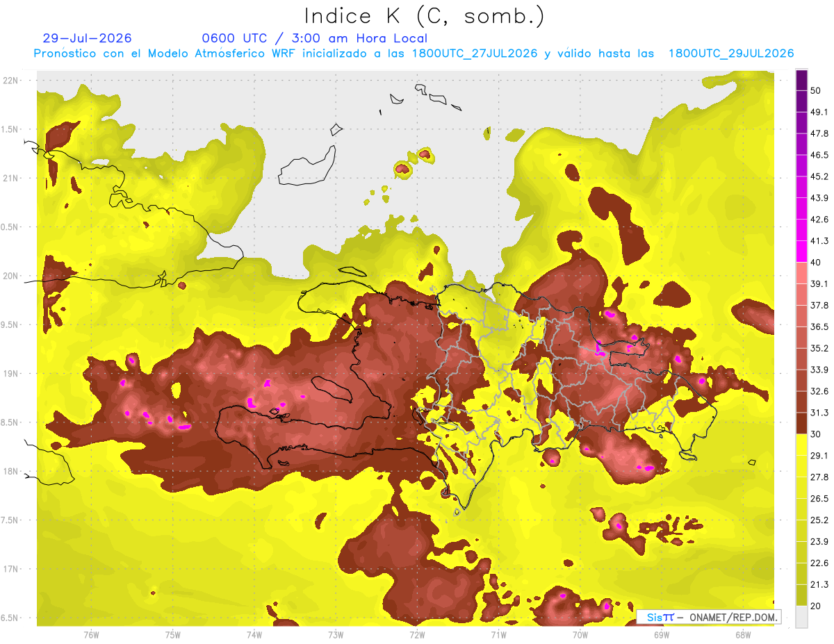Viewport: 834px width, 644px height.
Task: Click the colorbar value "29.1"
Action: click(x=819, y=455)
